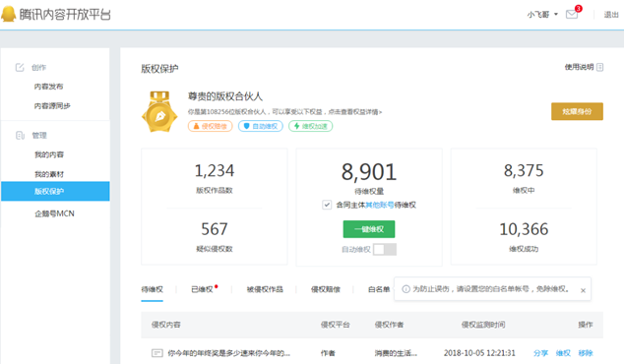Switch to the 已维权 tab
Viewport: 624px width, 364px height.
[x=202, y=289]
